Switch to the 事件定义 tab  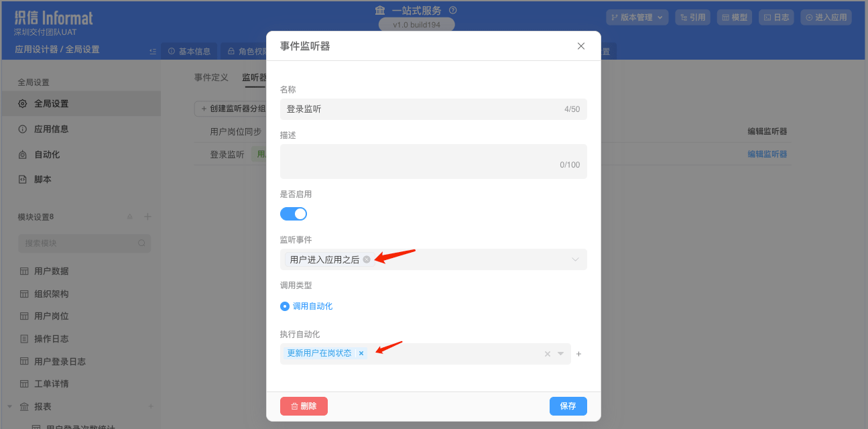[211, 78]
